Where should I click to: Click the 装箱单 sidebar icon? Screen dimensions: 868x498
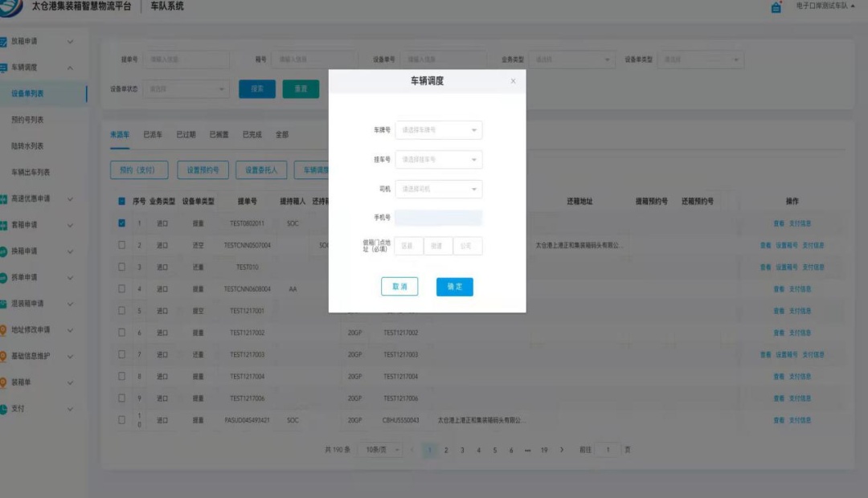click(2, 382)
